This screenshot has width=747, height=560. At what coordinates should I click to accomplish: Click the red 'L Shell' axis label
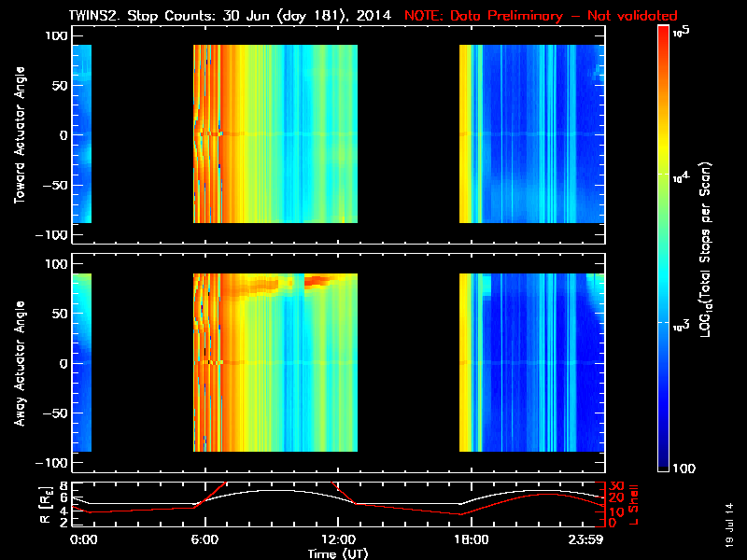pyautogui.click(x=632, y=504)
